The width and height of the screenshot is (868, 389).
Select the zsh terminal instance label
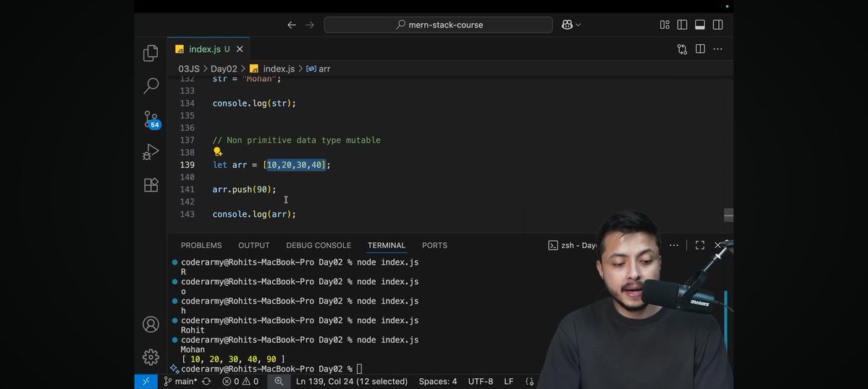coord(573,245)
